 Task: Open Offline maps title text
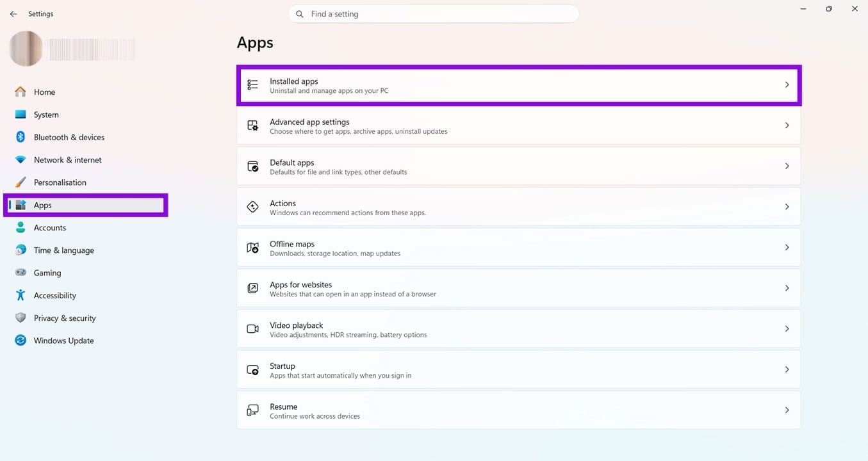click(x=292, y=244)
